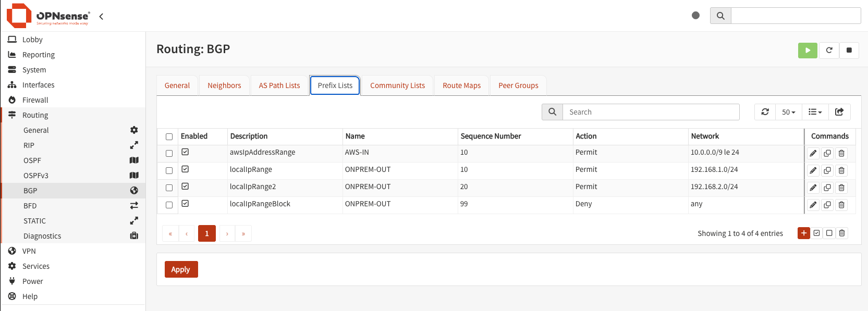868x311 pixels.
Task: Expand the Services sidebar menu
Action: click(x=73, y=266)
